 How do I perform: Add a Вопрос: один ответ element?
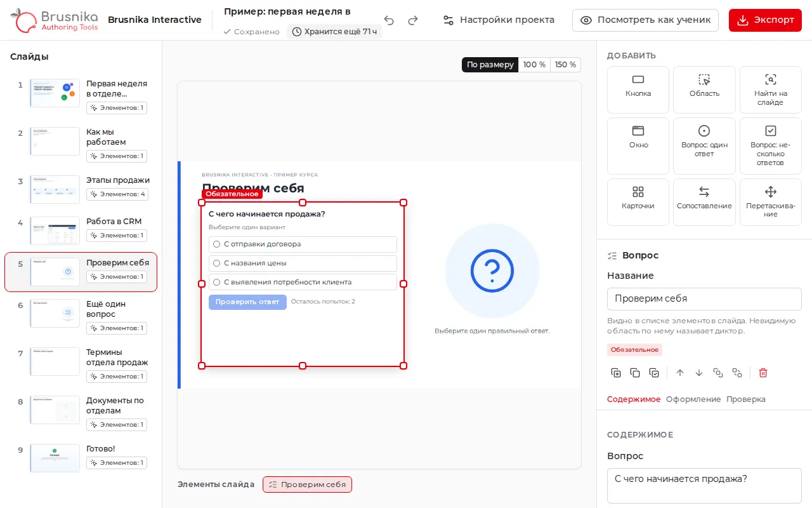click(704, 145)
